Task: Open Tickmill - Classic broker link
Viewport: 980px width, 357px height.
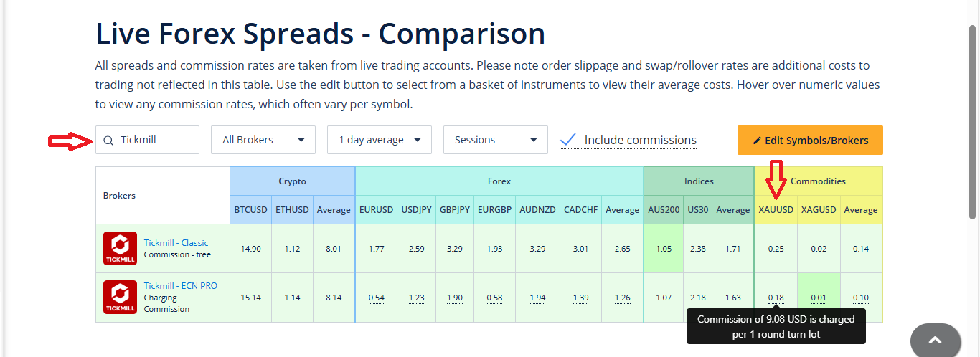Action: 176,243
